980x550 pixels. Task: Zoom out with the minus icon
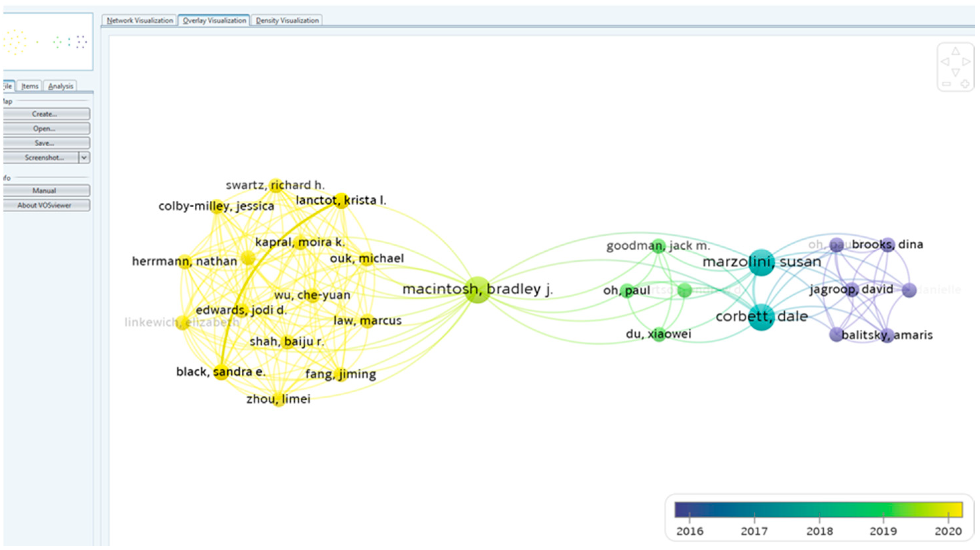click(947, 84)
